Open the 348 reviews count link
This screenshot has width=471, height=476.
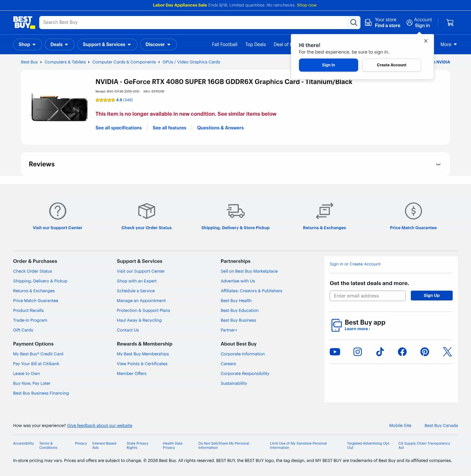128,100
